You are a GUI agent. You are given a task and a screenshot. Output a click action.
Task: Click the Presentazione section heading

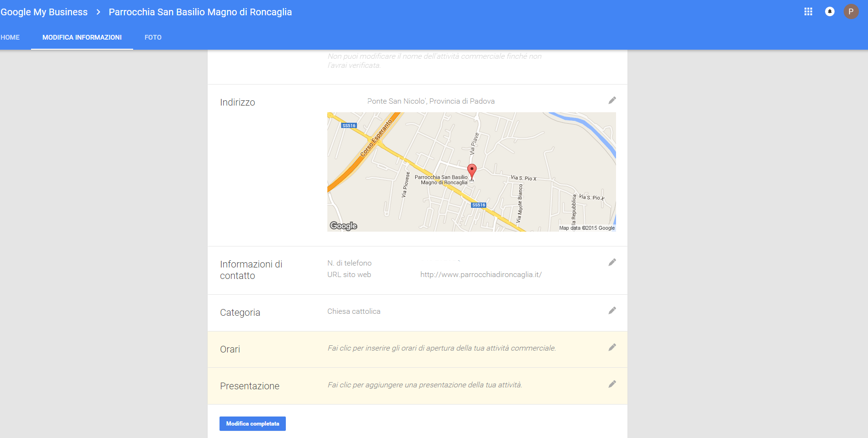pos(250,386)
